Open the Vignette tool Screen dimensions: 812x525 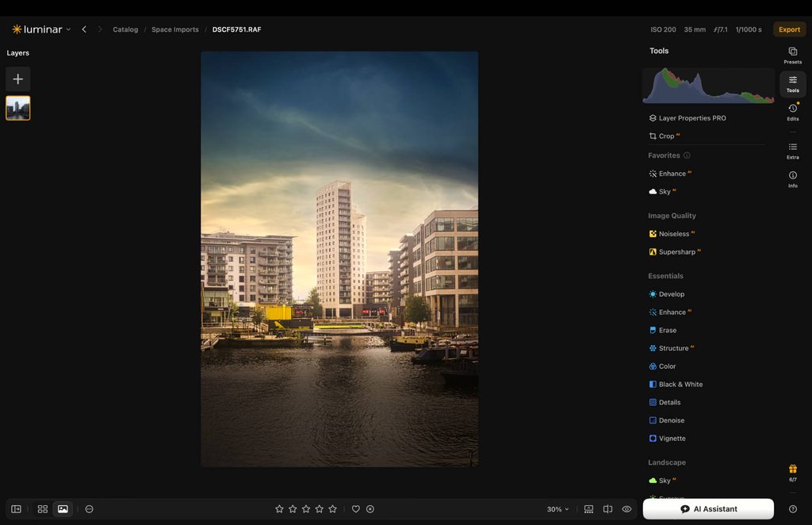(667, 439)
